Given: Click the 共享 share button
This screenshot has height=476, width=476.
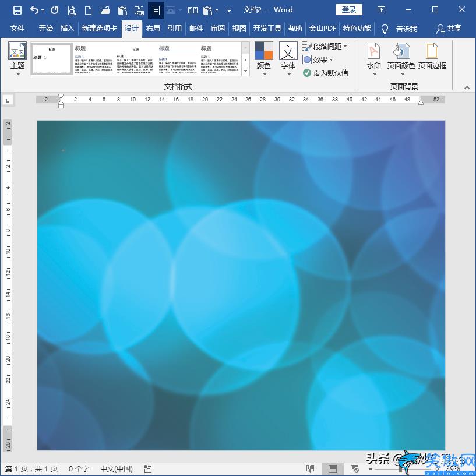Looking at the screenshot, I should pos(449,29).
